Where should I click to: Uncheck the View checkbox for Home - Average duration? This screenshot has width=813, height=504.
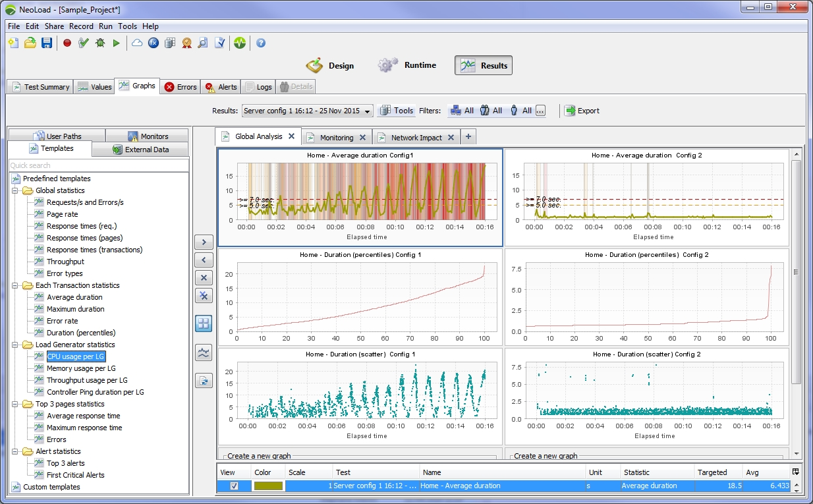[234, 486]
